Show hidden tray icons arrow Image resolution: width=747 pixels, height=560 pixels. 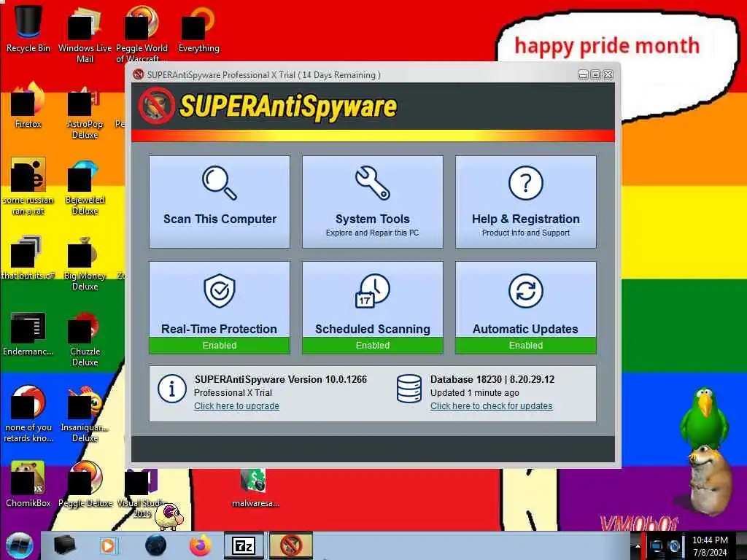tap(637, 546)
